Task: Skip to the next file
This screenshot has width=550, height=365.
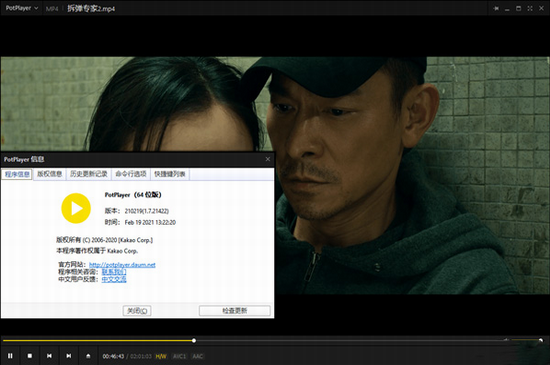Action: pyautogui.click(x=69, y=356)
